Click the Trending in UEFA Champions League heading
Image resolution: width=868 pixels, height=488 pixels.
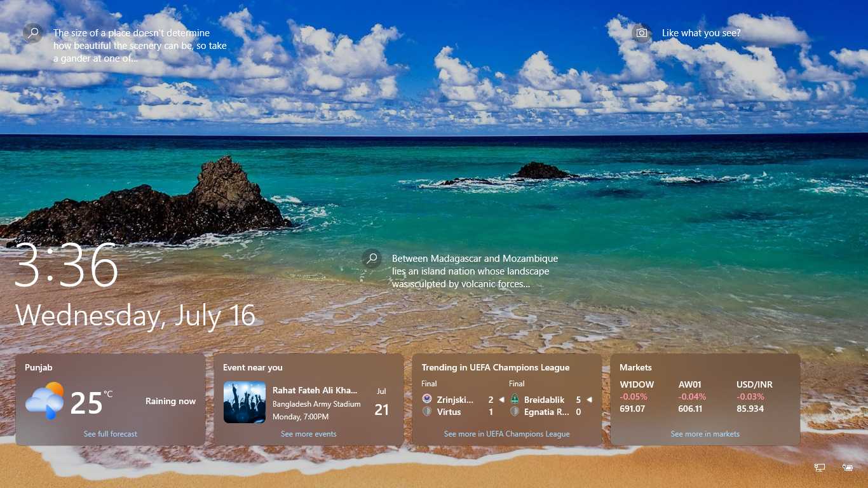click(496, 367)
